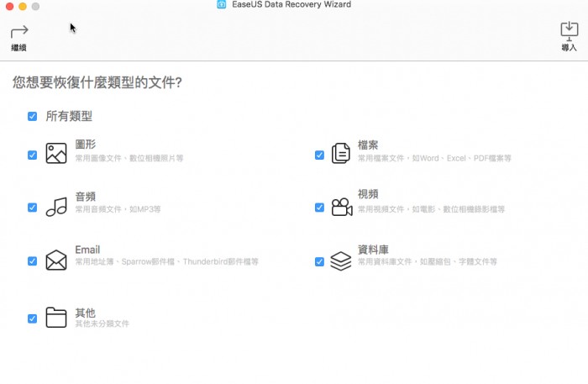Uncheck the 其他 checkbox
Viewport: 588px width, 384px height.
(x=32, y=318)
